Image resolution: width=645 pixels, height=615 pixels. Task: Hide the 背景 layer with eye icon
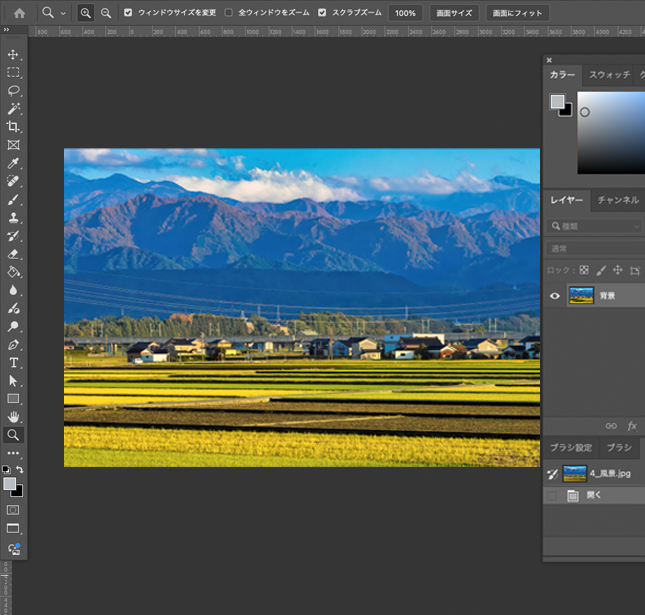555,296
